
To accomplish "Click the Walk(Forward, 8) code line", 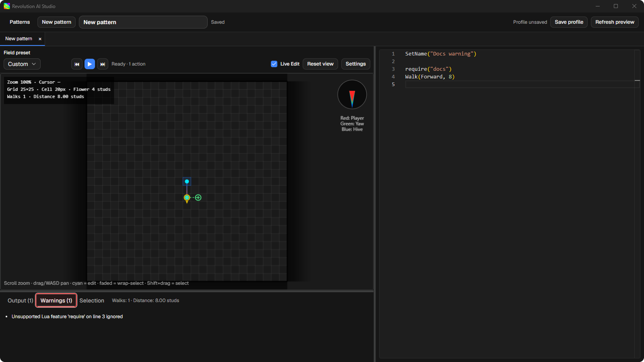I will pos(430,77).
